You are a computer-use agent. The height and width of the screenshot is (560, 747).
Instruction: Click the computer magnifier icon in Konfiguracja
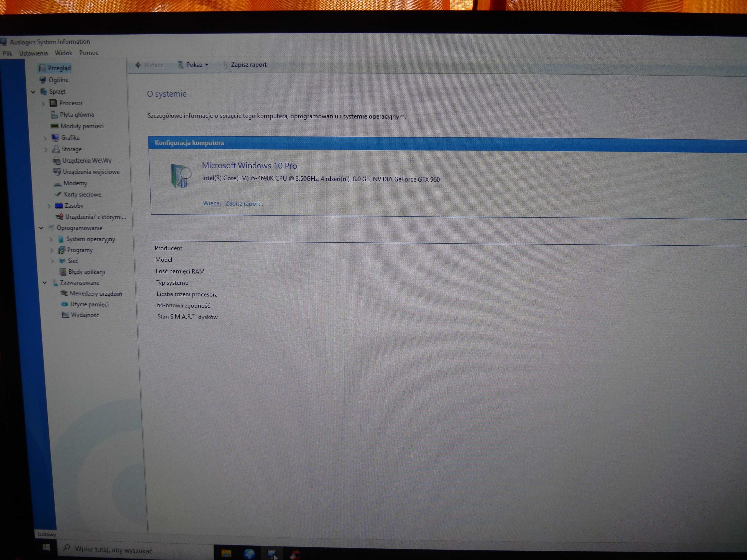coord(181,176)
